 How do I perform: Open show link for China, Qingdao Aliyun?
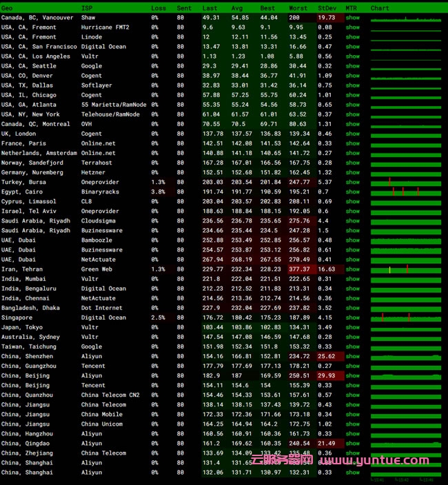[x=352, y=444]
